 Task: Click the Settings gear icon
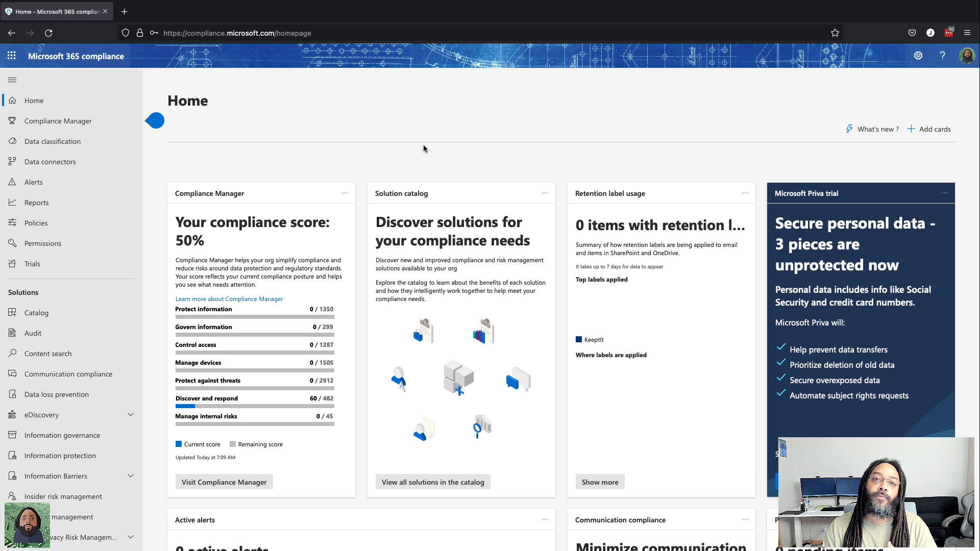pyautogui.click(x=917, y=55)
